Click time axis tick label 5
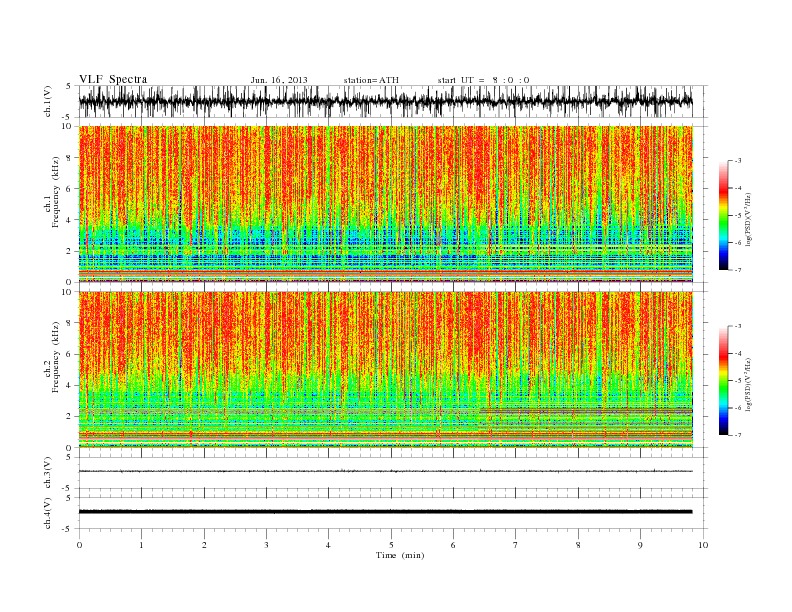Screen dimensions: 792x612 391,545
